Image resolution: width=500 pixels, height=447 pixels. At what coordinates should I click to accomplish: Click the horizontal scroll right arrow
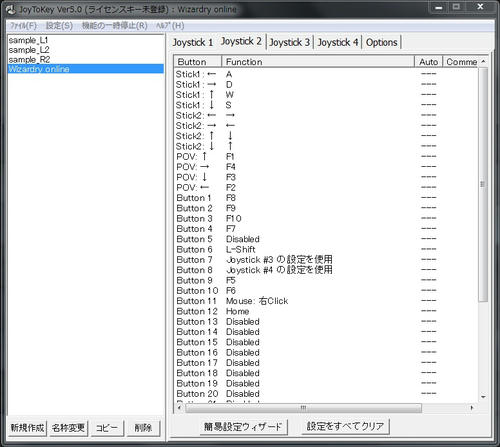[472, 408]
